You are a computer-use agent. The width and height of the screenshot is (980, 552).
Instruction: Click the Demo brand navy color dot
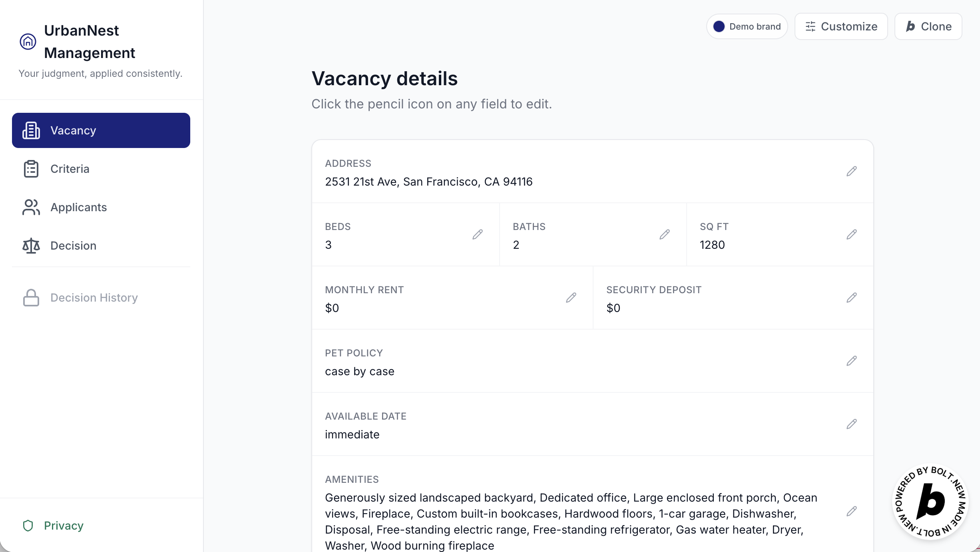(719, 26)
